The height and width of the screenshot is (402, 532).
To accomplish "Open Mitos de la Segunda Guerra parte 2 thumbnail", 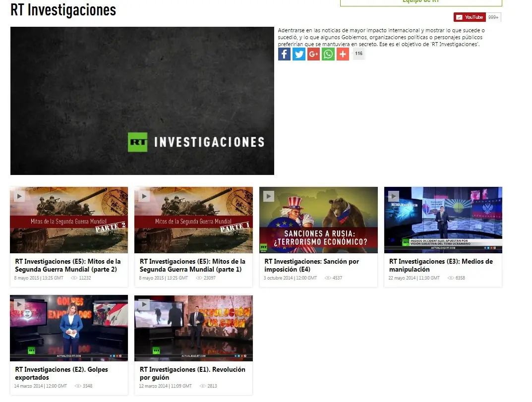I will [69, 220].
